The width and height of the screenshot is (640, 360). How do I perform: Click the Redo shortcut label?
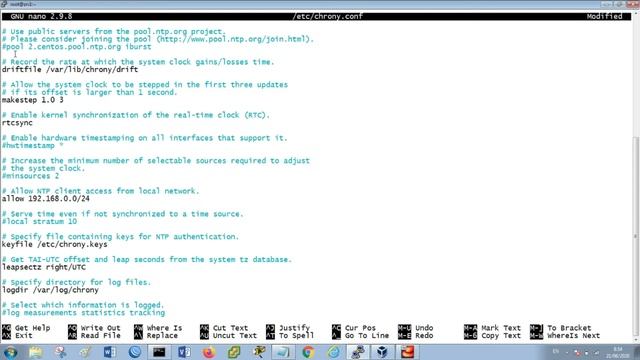(x=424, y=336)
